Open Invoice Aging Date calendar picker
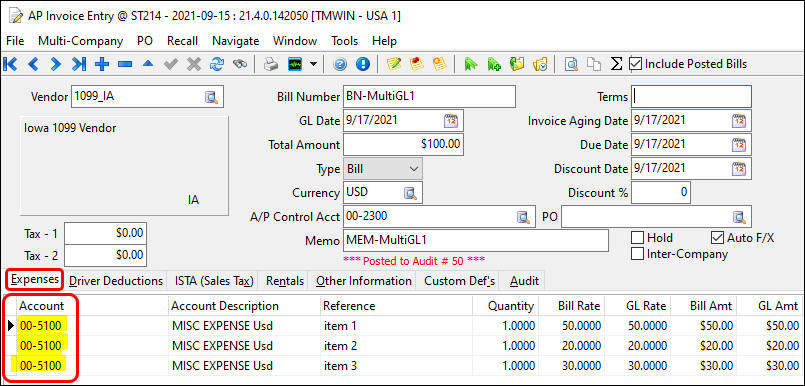The height and width of the screenshot is (386, 805). tap(739, 121)
